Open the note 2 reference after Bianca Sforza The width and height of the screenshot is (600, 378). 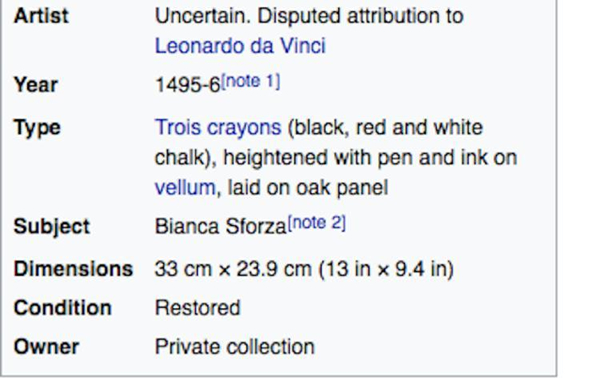[316, 223]
